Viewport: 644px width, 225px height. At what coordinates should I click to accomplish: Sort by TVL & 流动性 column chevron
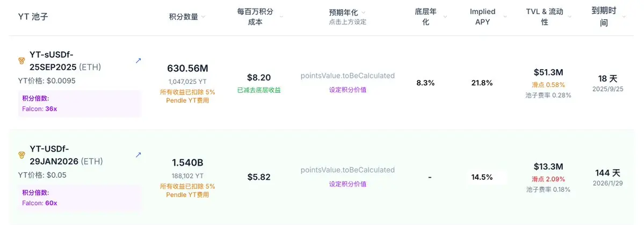pyautogui.click(x=570, y=17)
